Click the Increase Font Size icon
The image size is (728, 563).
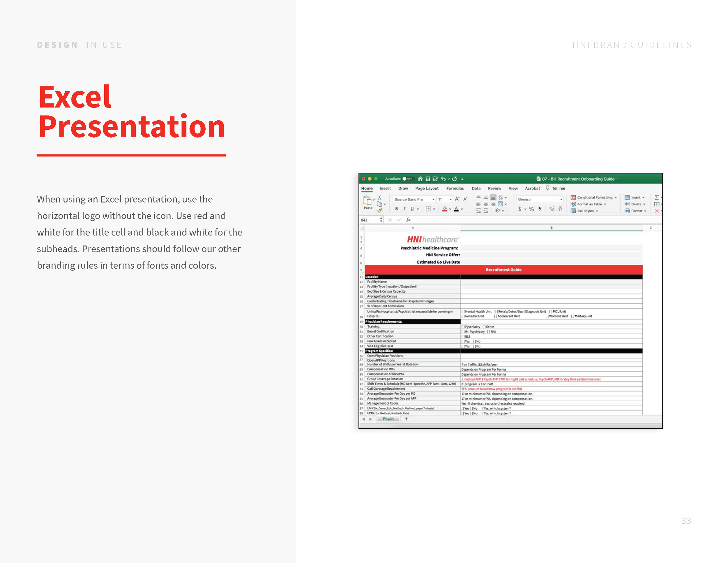click(x=457, y=199)
